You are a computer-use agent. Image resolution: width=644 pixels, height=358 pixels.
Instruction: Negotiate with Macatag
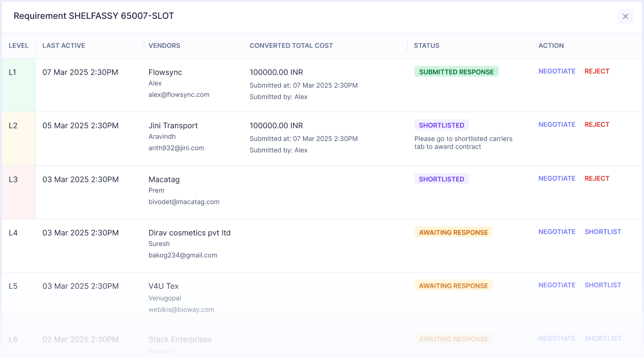[x=557, y=178]
